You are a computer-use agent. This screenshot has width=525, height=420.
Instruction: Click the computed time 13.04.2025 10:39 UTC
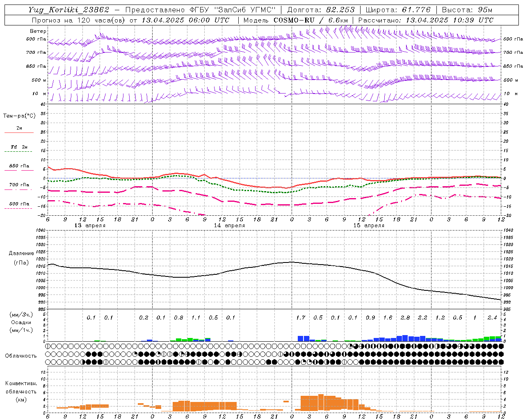(450, 20)
